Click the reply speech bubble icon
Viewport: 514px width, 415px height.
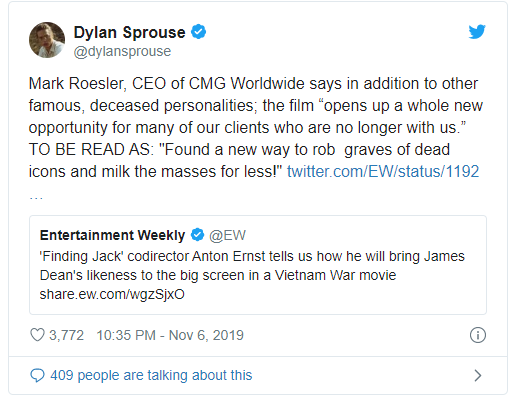[x=37, y=375]
